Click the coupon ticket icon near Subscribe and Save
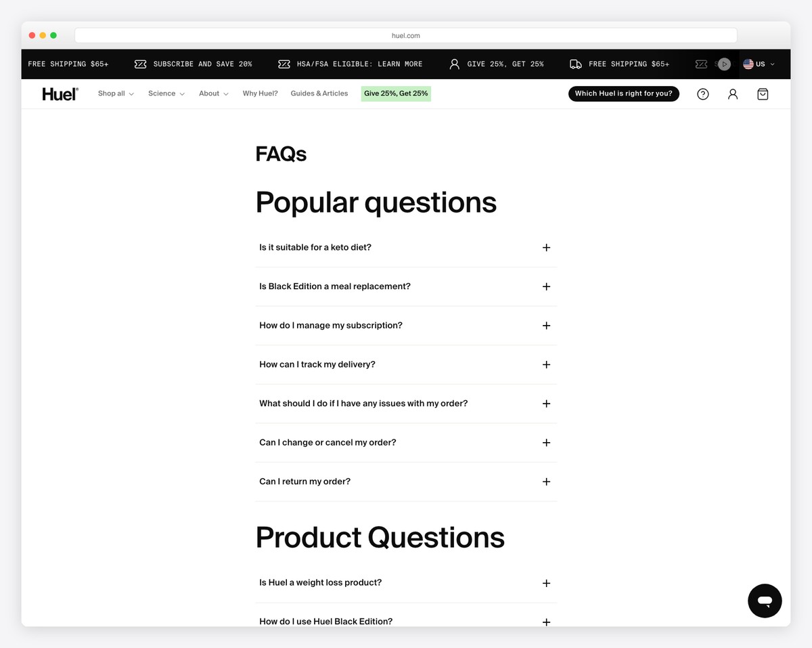 tap(140, 64)
